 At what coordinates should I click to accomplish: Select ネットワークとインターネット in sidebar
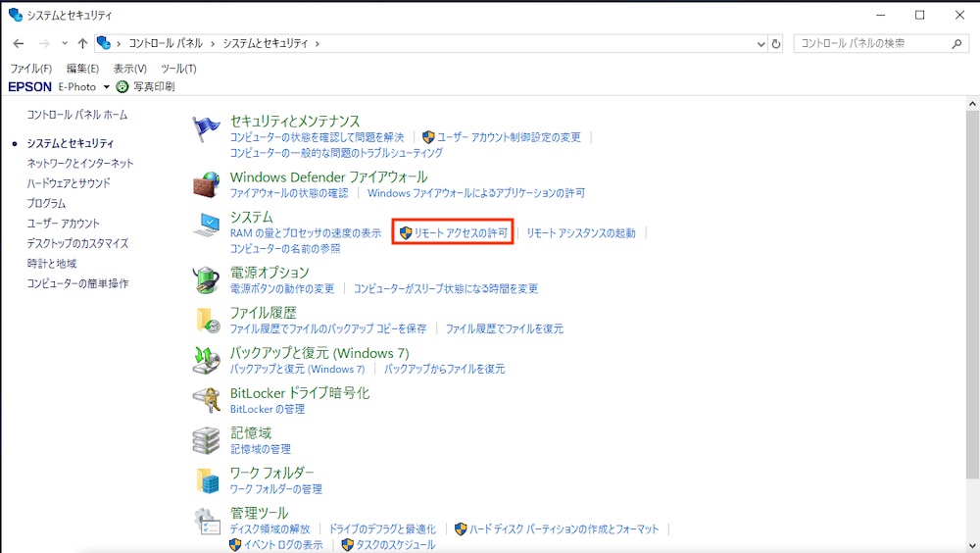pos(80,164)
